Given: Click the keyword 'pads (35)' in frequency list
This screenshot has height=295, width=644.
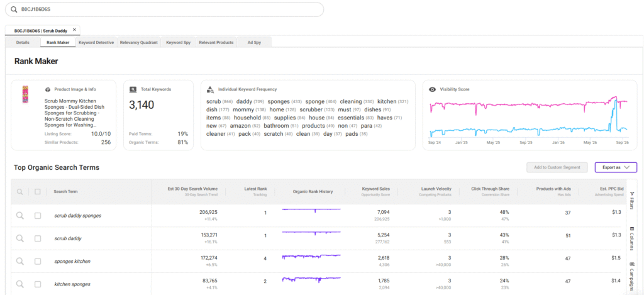Looking at the screenshot, I should [357, 134].
